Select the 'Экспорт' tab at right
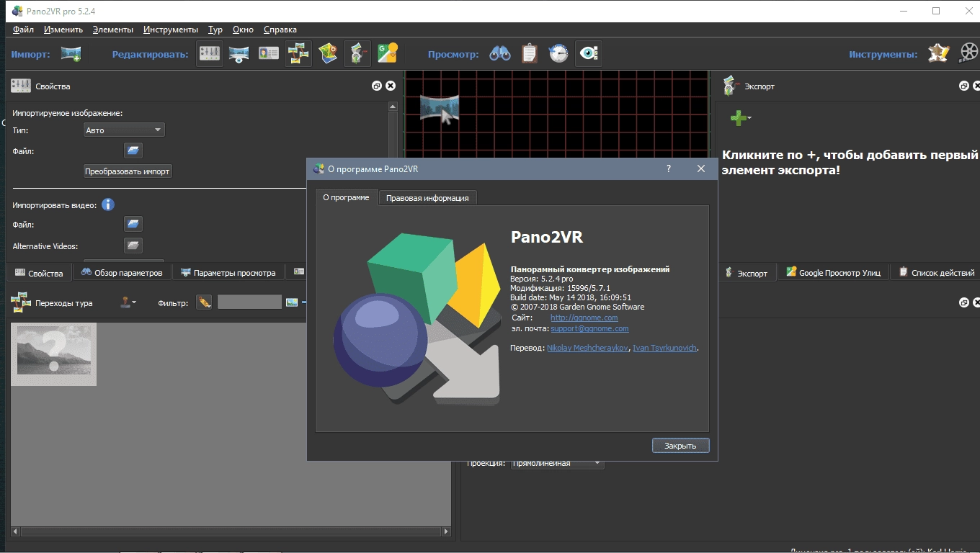 click(x=747, y=273)
